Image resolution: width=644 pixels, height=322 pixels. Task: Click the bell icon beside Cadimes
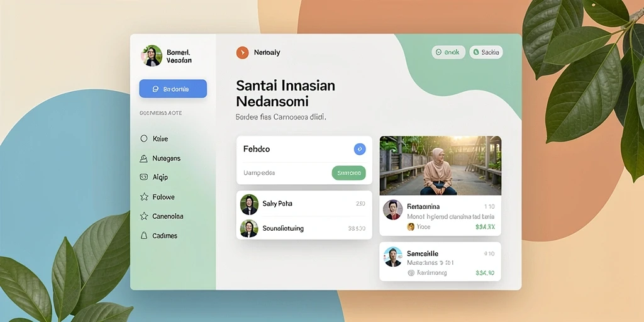pyautogui.click(x=144, y=235)
